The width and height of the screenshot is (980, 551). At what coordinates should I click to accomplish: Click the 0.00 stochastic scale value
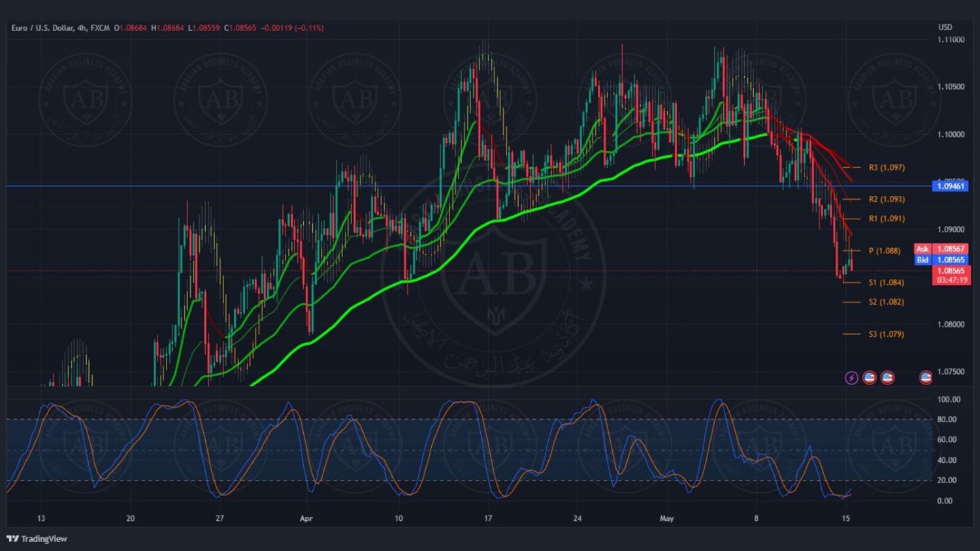pyautogui.click(x=945, y=501)
